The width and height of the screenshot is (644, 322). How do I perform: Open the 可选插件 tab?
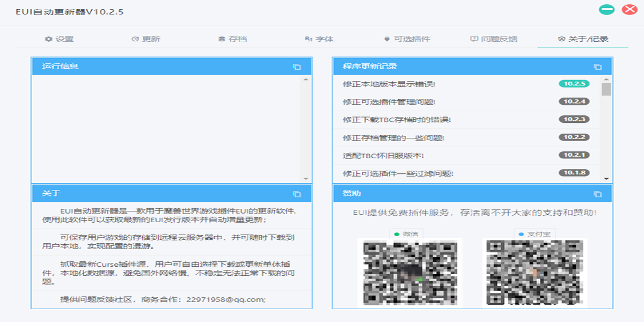coord(407,39)
